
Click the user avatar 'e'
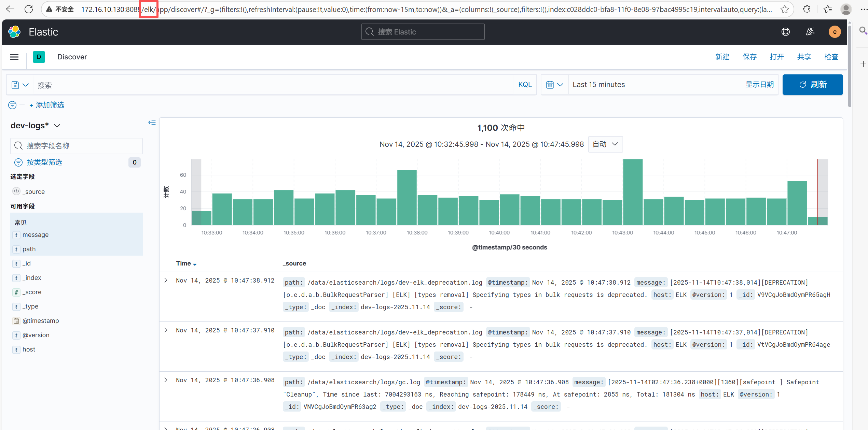click(x=835, y=32)
